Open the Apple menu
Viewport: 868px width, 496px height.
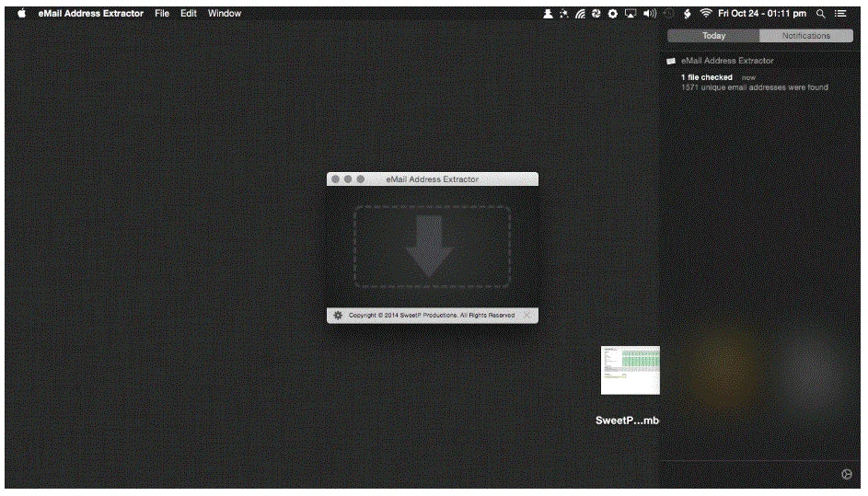pos(21,13)
